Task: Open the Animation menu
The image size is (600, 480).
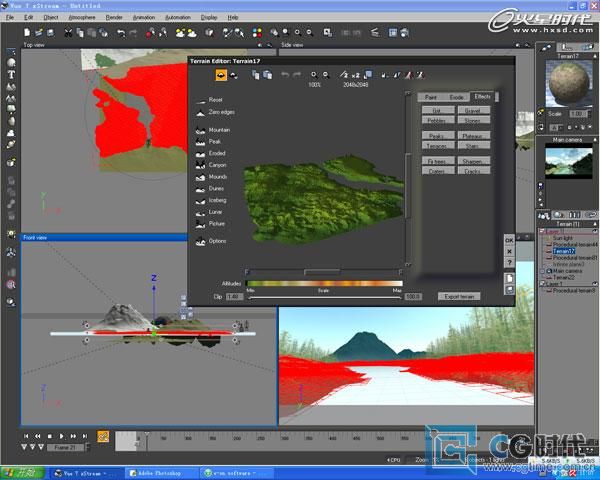Action: pyautogui.click(x=144, y=17)
